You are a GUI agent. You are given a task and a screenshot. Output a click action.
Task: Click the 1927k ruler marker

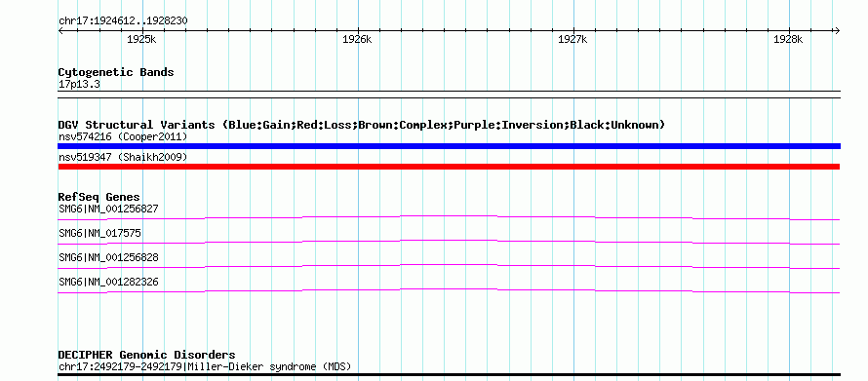[572, 39]
